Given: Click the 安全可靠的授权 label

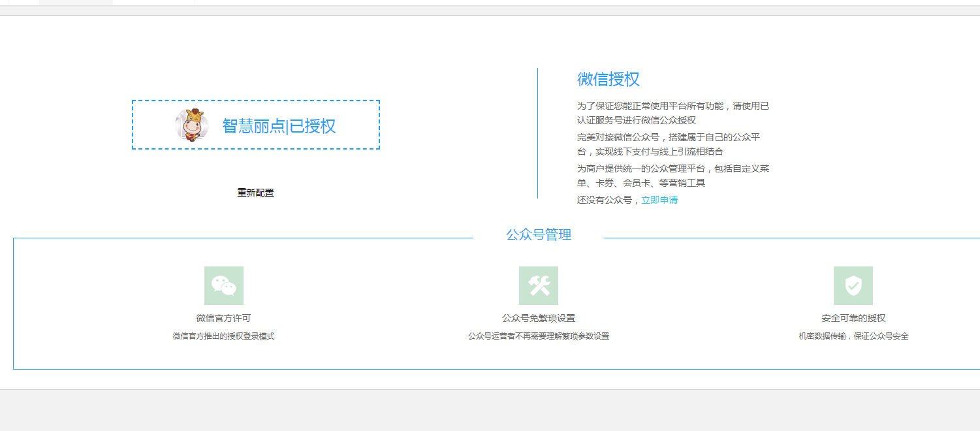Looking at the screenshot, I should coord(853,318).
